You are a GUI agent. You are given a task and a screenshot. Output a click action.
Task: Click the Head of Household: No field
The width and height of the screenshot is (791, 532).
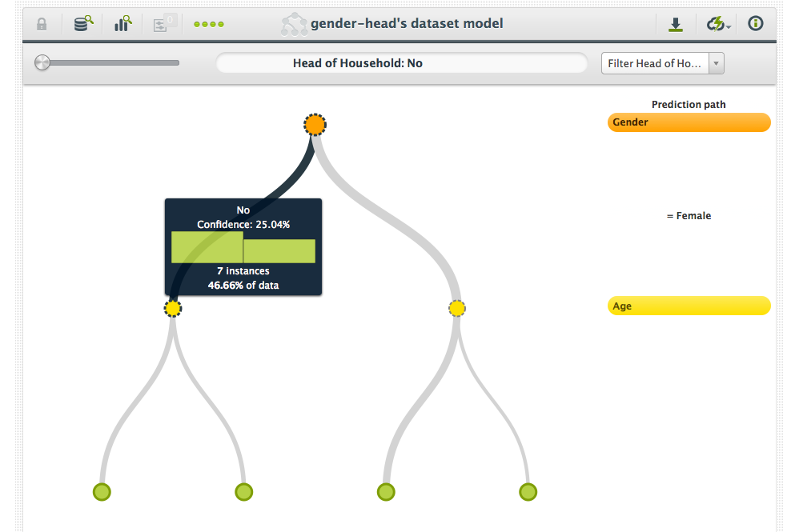click(402, 63)
